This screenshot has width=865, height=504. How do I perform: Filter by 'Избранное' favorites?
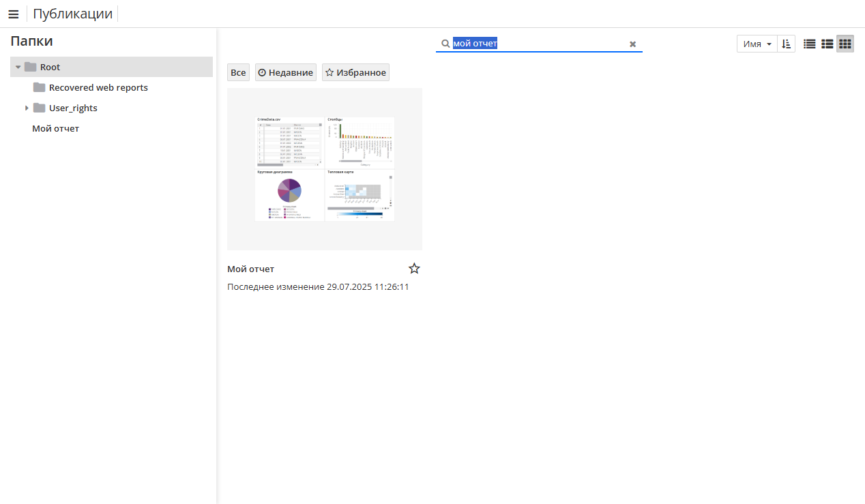point(355,72)
